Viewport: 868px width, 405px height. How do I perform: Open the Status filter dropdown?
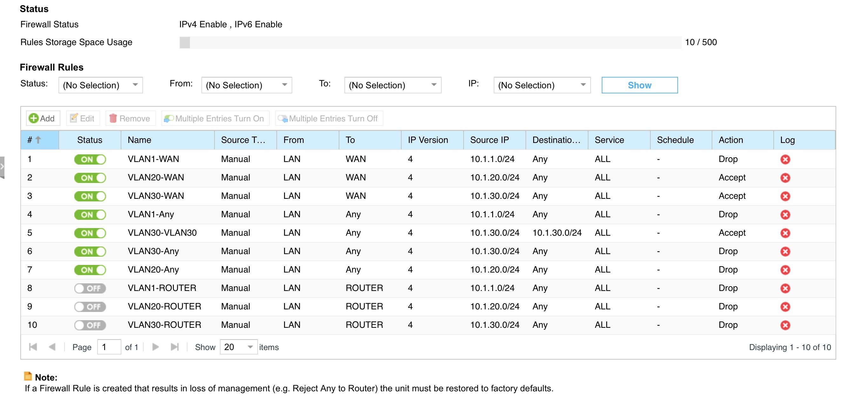(x=100, y=85)
